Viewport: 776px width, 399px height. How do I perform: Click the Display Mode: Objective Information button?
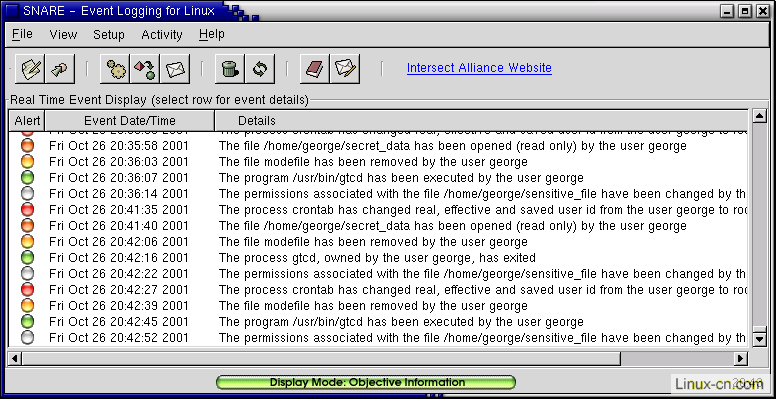pos(366,382)
